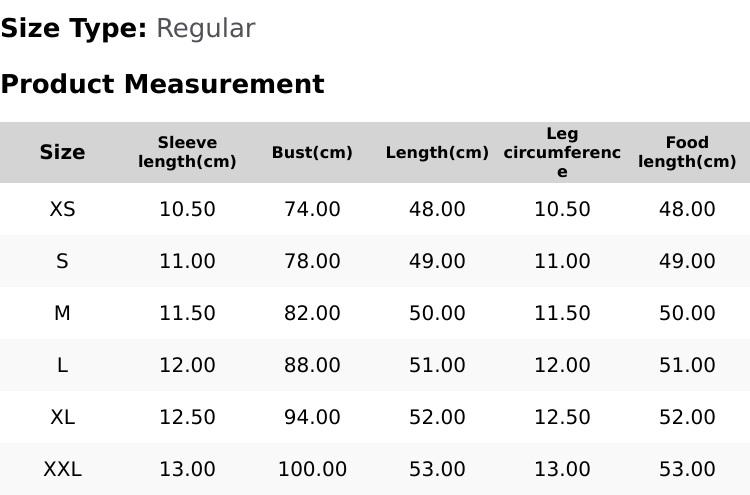
Task: Select the Regular size type value
Action: click(206, 29)
